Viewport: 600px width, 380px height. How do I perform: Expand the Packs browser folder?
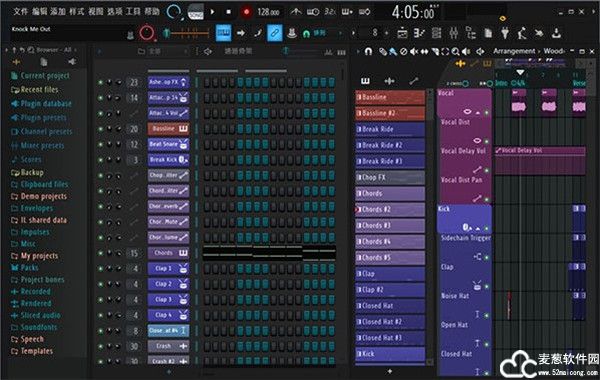click(x=25, y=267)
